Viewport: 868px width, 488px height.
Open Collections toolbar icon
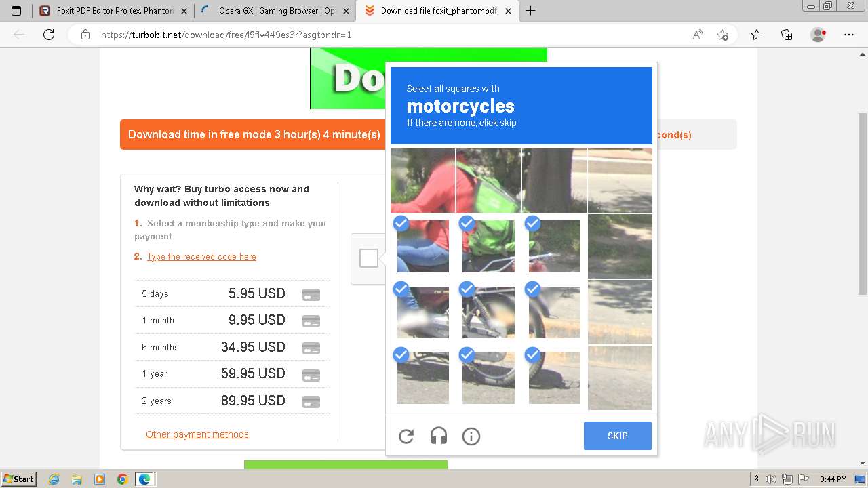[787, 35]
